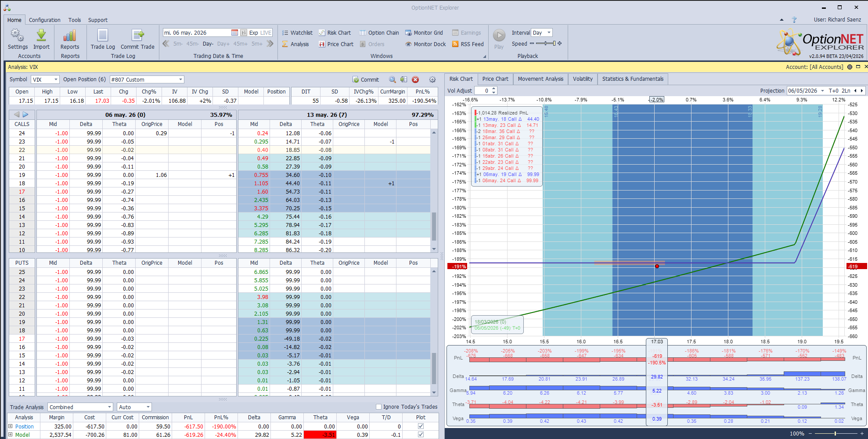Switch to the Movement Analysis tab
Screen dimensions: 868x439
pyautogui.click(x=540, y=79)
